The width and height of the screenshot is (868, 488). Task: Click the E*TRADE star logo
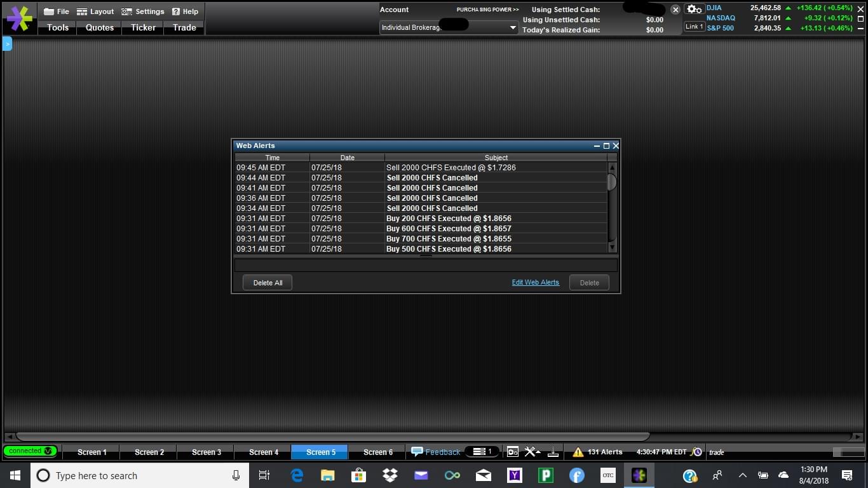tap(19, 18)
